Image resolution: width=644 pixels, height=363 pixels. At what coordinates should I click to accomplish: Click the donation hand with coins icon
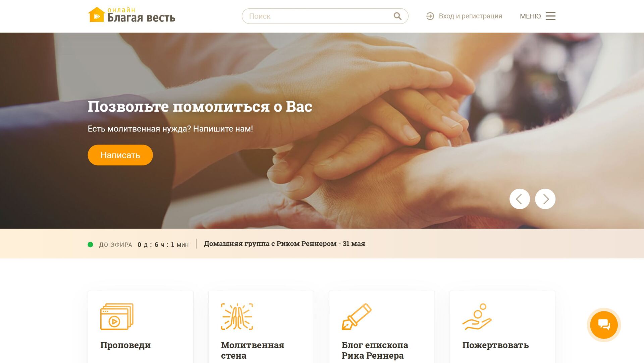[477, 316]
